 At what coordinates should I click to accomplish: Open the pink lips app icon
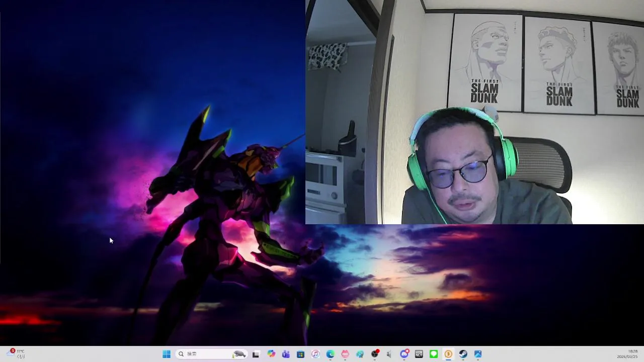[x=345, y=354]
